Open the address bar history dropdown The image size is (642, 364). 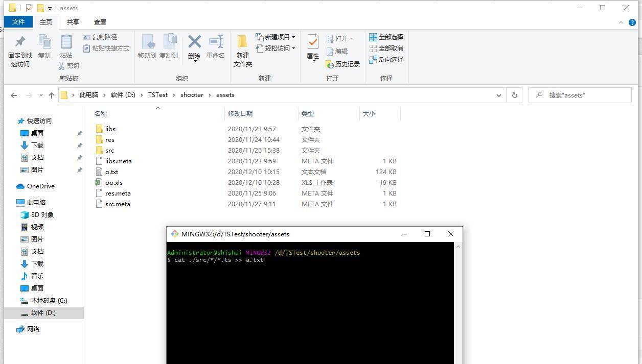click(499, 95)
